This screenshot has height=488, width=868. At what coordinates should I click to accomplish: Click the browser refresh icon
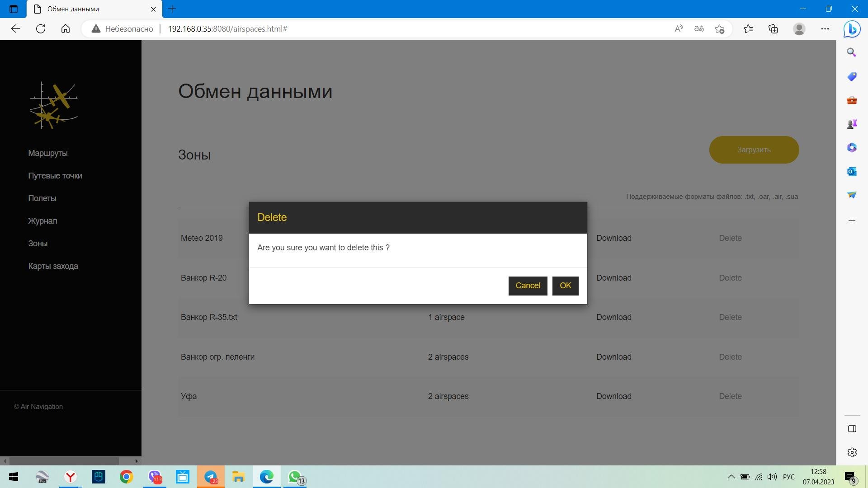pos(41,29)
